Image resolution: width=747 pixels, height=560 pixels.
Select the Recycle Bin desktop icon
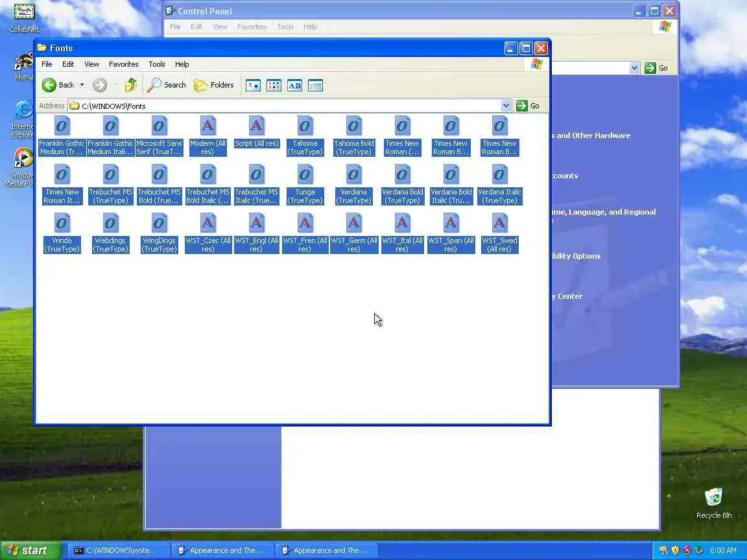(714, 503)
